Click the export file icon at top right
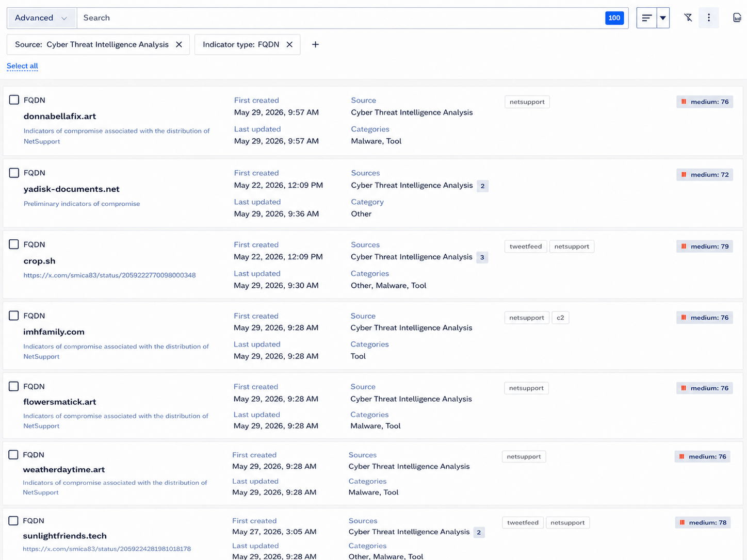The image size is (747, 560). pyautogui.click(x=737, y=18)
